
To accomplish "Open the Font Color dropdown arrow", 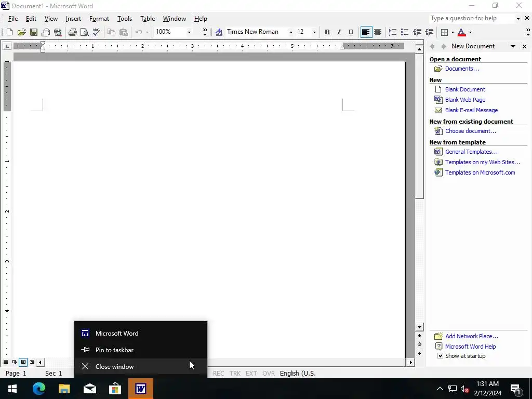I will 470,32.
